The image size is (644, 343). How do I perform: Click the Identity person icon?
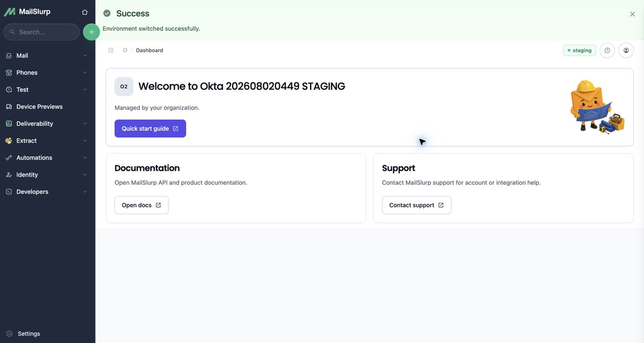click(9, 175)
